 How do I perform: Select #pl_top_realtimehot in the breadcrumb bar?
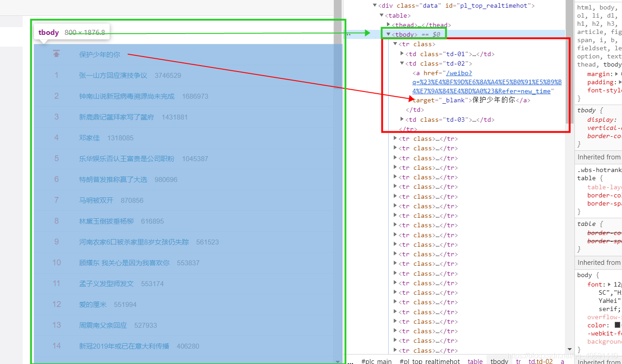point(429,361)
